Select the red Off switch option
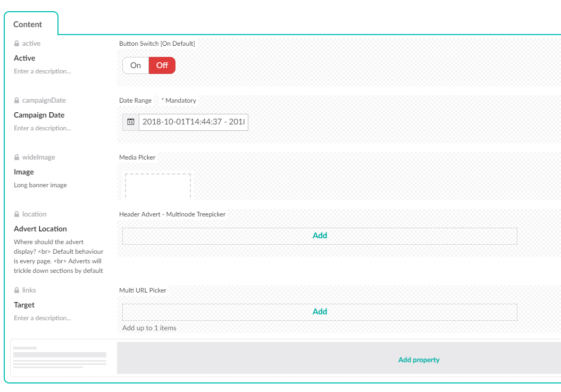The width and height of the screenshot is (561, 392). pos(162,65)
